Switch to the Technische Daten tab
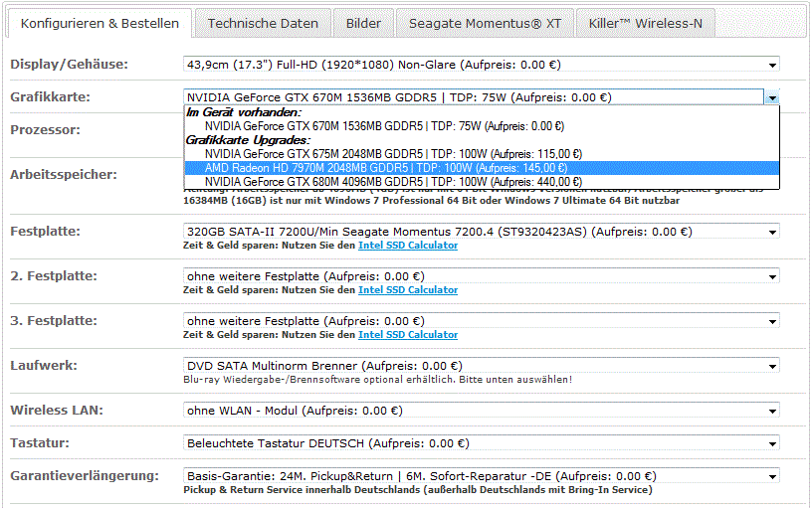The height and width of the screenshot is (508, 812). (x=263, y=23)
